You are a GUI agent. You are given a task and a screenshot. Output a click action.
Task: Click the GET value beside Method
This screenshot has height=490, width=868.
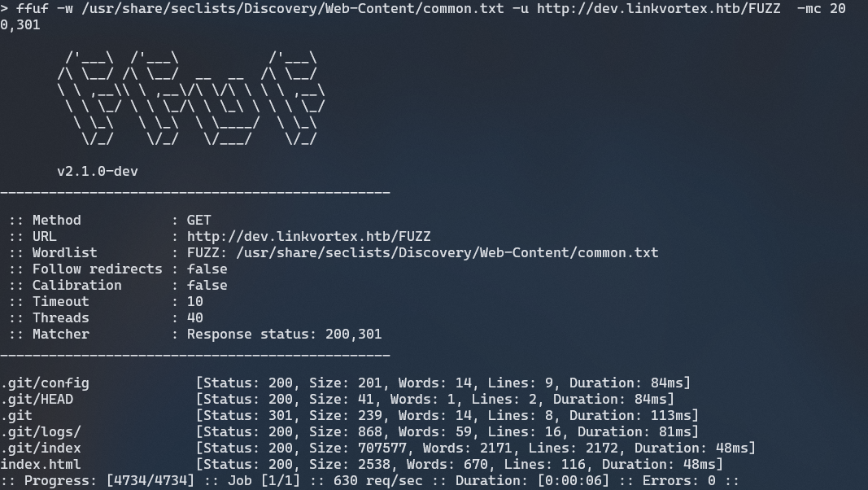coord(198,221)
